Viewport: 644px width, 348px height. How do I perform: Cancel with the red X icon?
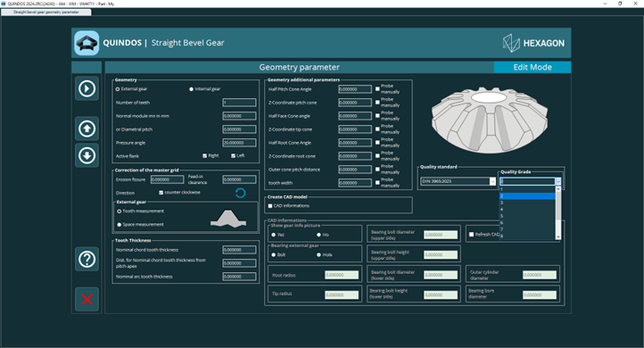tap(87, 299)
